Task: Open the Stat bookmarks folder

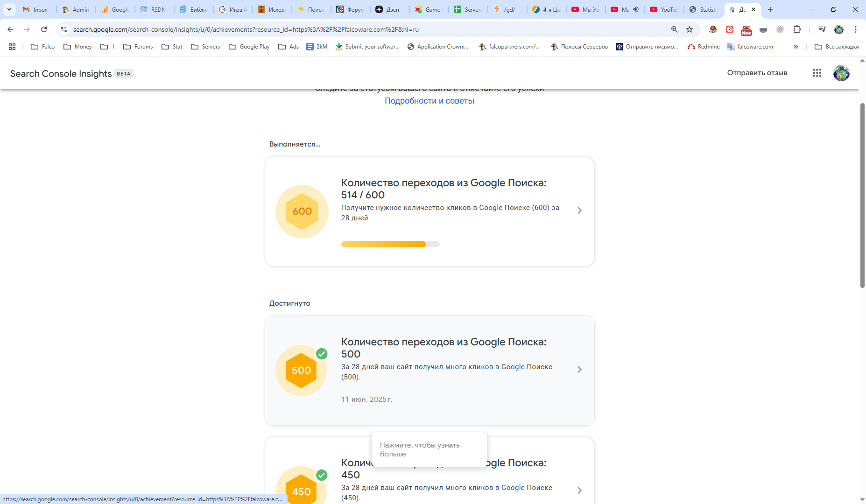Action: [172, 47]
